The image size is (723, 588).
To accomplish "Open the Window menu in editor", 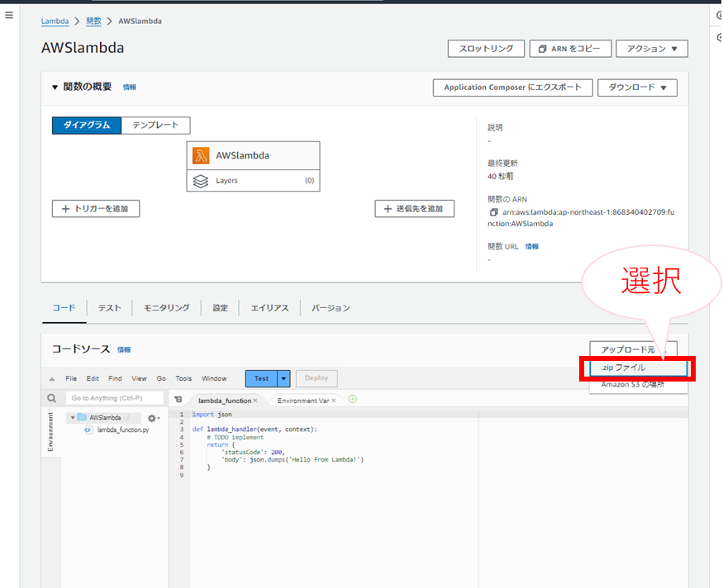I will 214,378.
